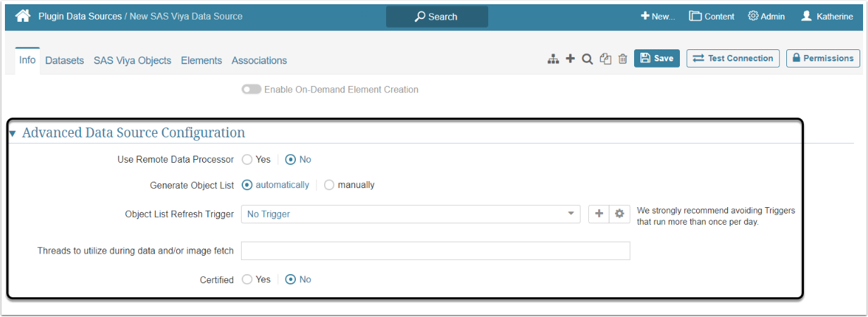Select Yes for Use Remote Data Processor

247,160
